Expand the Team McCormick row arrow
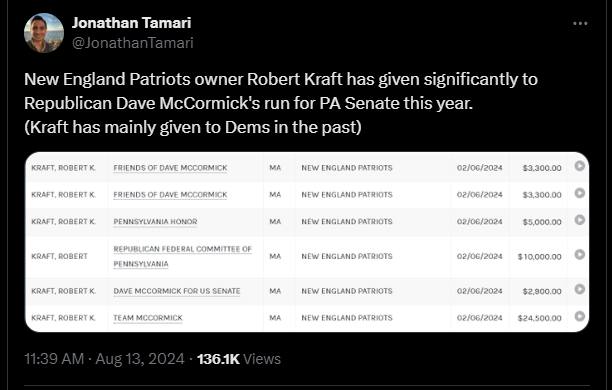The width and height of the screenshot is (612, 390). [x=580, y=316]
